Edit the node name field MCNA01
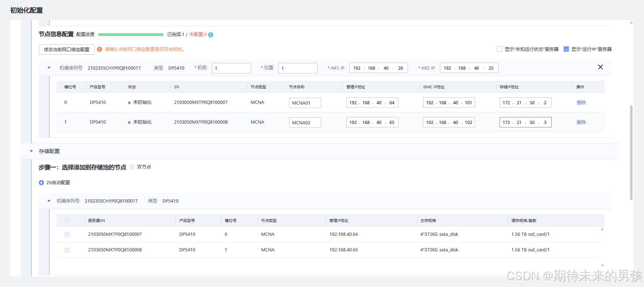The height and width of the screenshot is (287, 644). (x=305, y=103)
